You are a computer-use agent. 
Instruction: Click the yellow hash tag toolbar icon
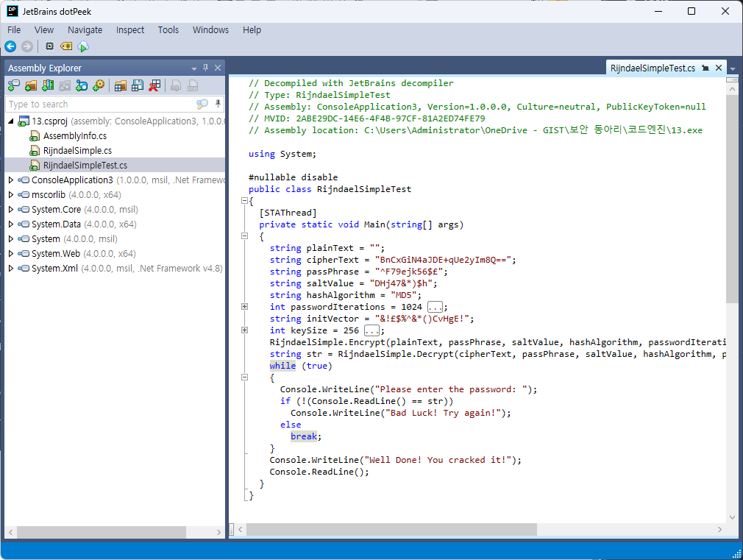(66, 46)
